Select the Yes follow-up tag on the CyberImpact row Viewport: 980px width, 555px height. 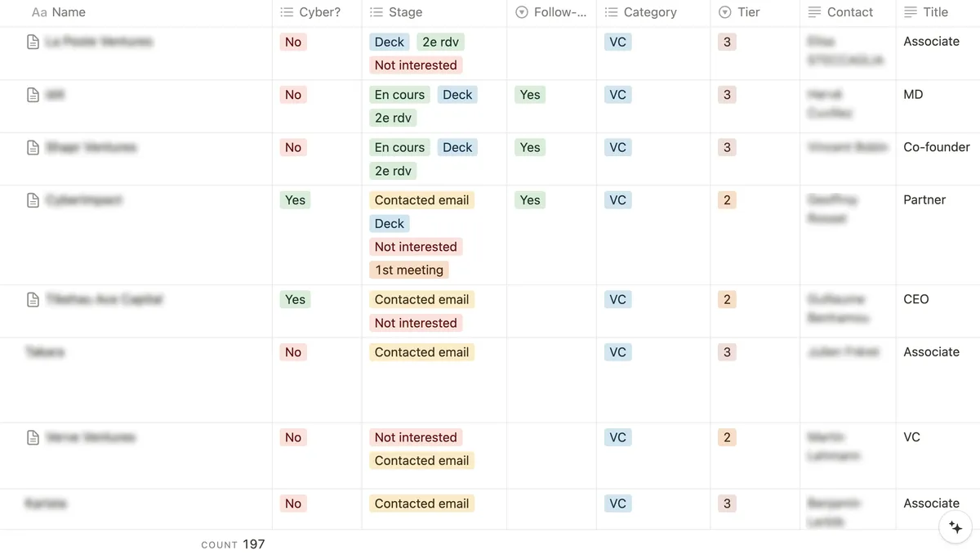[x=529, y=199]
